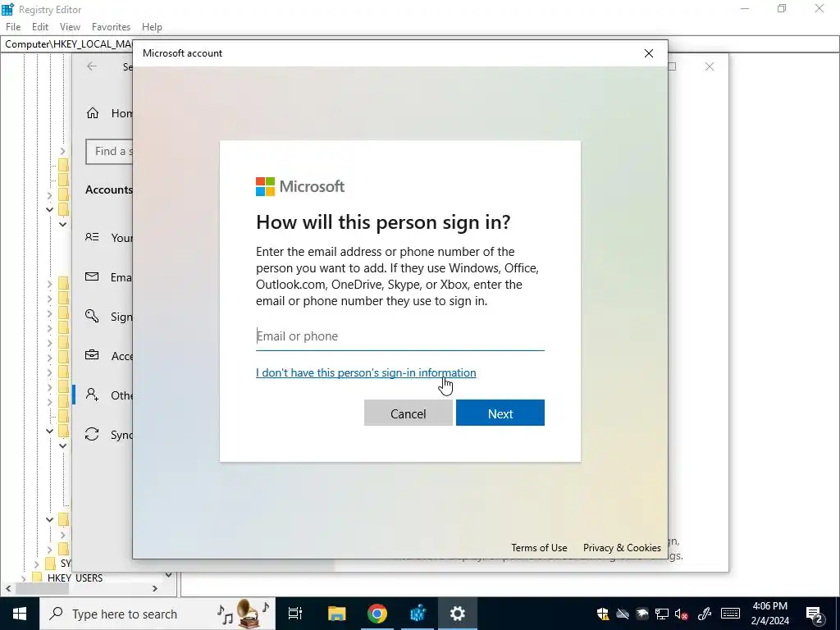The image size is (840, 630).
Task: Close the Settings window
Action: (710, 66)
